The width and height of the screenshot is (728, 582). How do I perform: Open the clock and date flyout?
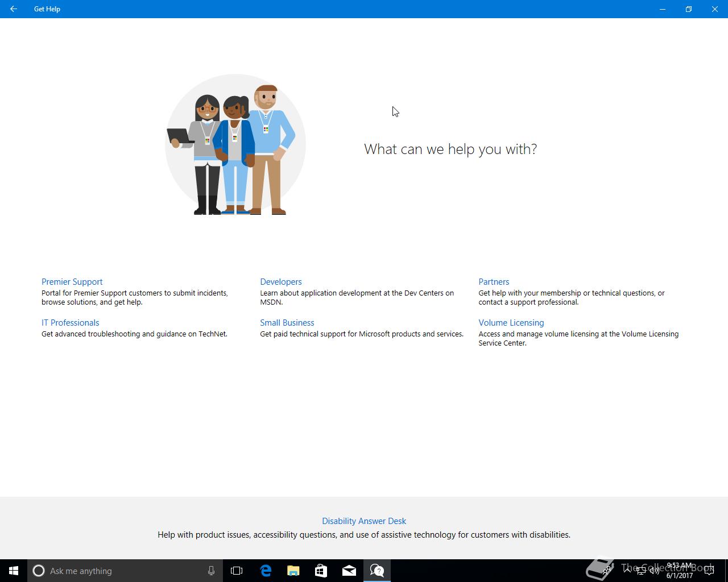click(680, 571)
